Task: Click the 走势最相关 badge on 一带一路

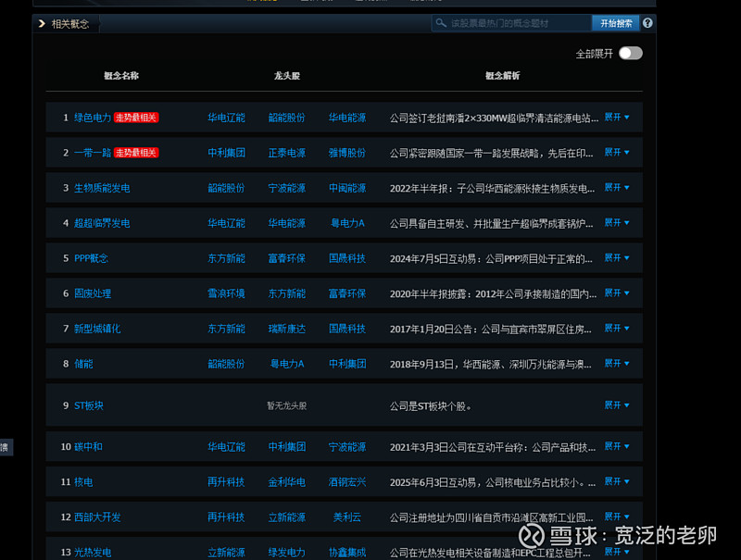Action: 136,153
